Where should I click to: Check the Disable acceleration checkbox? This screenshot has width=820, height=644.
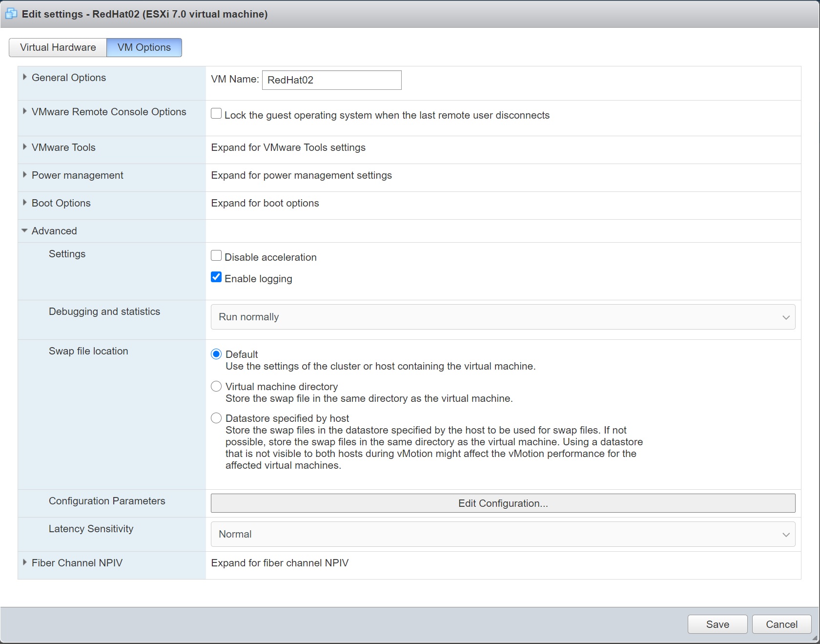[x=216, y=256]
